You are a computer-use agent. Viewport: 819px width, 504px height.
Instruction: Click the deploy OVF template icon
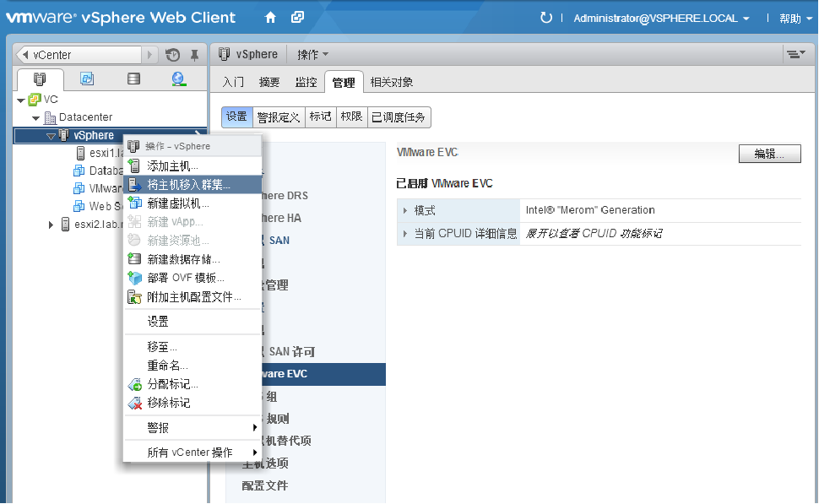tap(135, 278)
